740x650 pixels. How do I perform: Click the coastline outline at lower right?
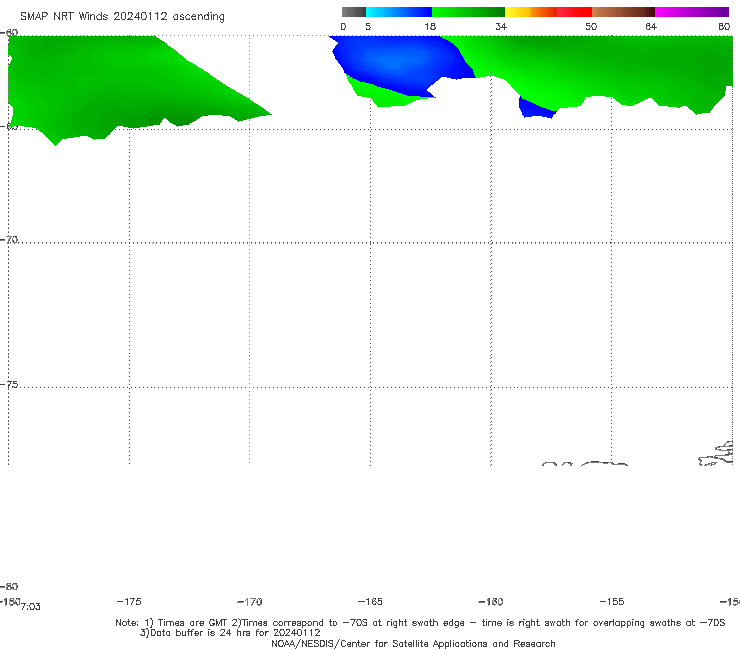(x=716, y=454)
